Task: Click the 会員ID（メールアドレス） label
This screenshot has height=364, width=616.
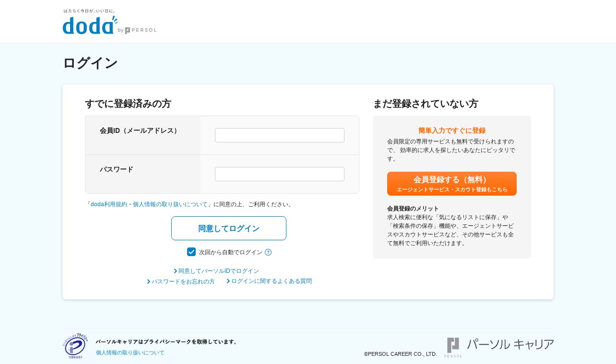Action: (x=140, y=130)
